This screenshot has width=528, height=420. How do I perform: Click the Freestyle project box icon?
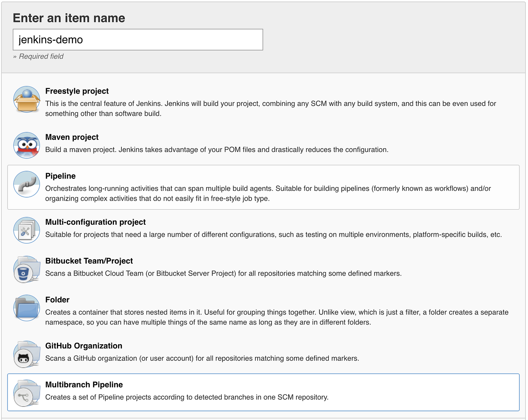26,100
